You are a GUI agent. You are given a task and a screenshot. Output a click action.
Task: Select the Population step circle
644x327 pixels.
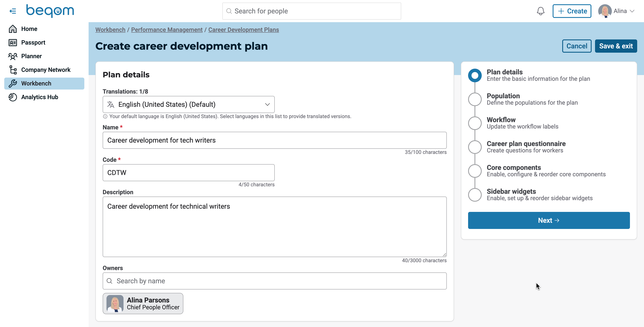click(x=475, y=99)
